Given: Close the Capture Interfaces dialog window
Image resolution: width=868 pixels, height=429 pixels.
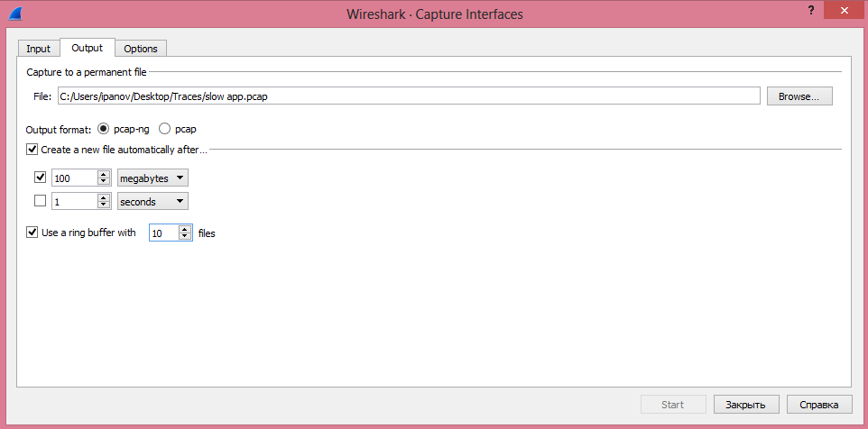Looking at the screenshot, I should pyautogui.click(x=840, y=10).
